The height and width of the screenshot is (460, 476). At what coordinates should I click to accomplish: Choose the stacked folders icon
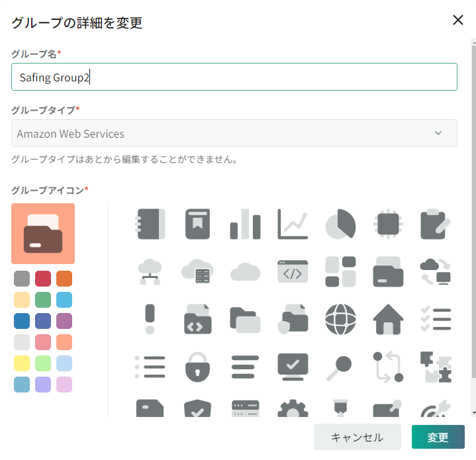pyautogui.click(x=246, y=320)
